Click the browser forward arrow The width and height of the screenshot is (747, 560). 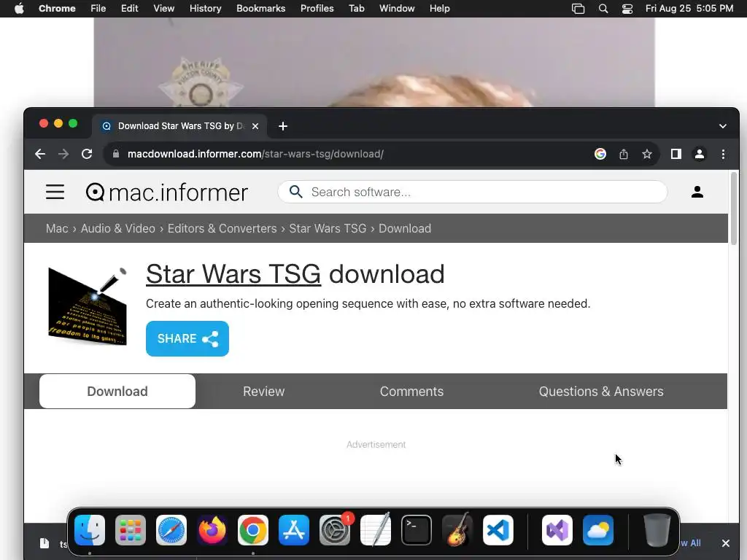tap(63, 154)
